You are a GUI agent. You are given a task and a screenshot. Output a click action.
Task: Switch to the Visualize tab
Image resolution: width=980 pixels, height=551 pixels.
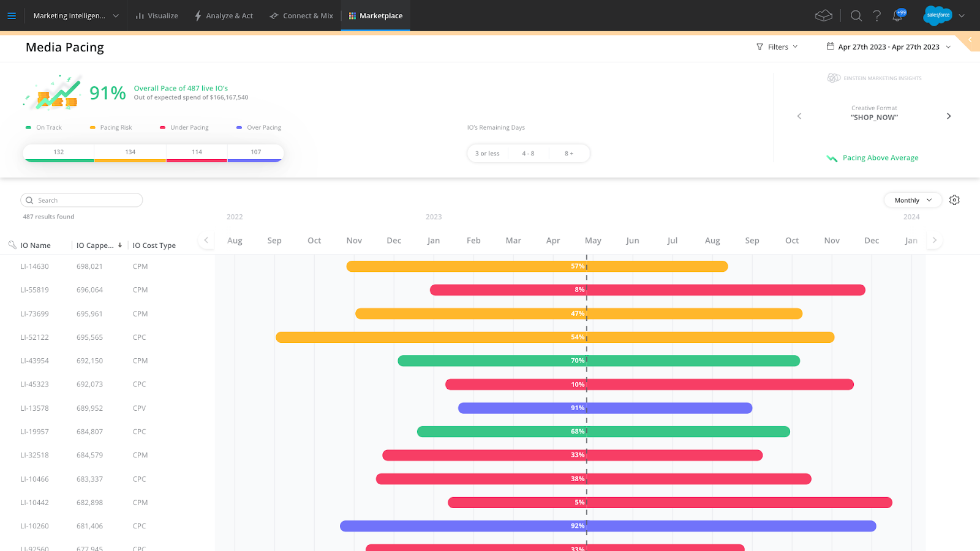pos(156,16)
